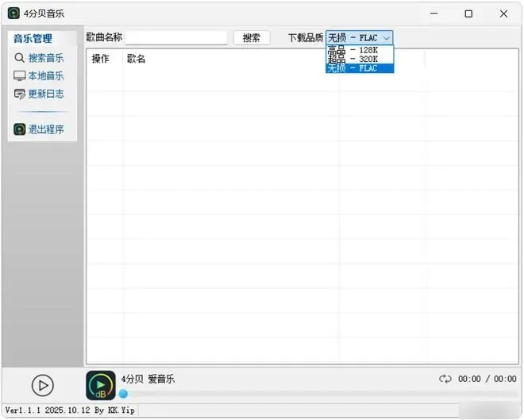Viewport: 524px width, 420px height.
Task: Click 退出程序 to exit the program
Action: tap(39, 129)
